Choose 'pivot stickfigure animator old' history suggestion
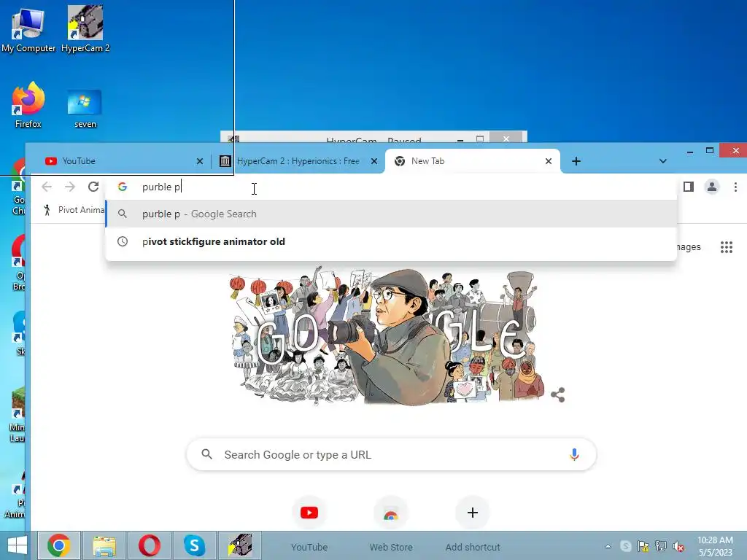Viewport: 747px width, 560px height. click(x=391, y=241)
